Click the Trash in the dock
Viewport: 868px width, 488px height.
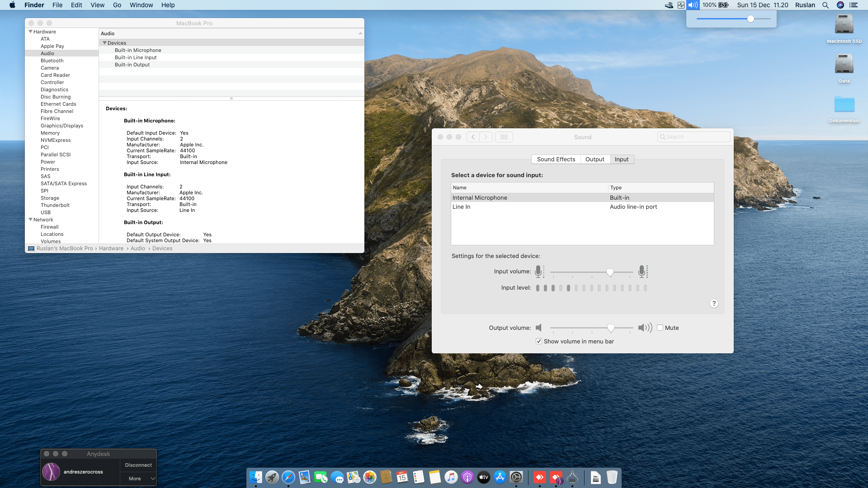point(612,477)
